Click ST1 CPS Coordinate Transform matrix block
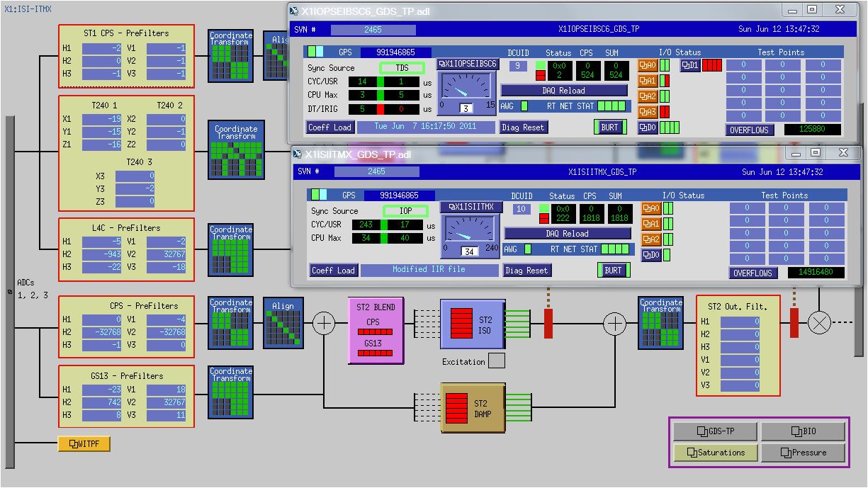The image size is (868, 488). [231, 55]
